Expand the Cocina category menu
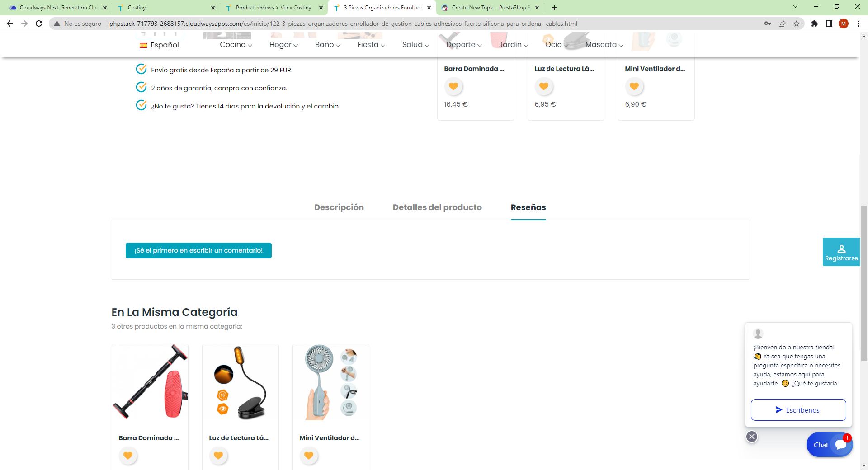 [x=236, y=45]
